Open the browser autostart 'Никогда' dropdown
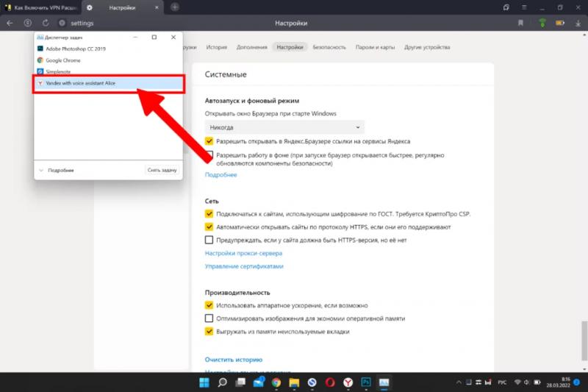The width and height of the screenshot is (588, 392). pos(284,127)
